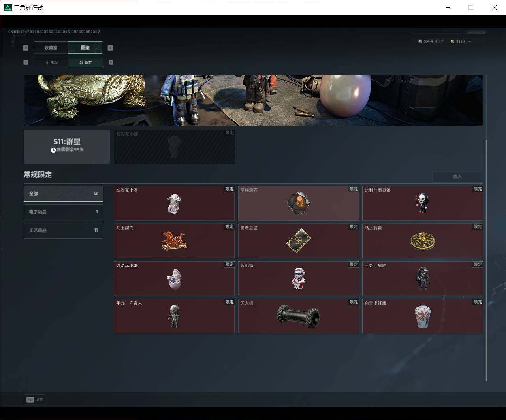The width and height of the screenshot is (506, 420).
Task: Click the 放入 button
Action: 457,177
